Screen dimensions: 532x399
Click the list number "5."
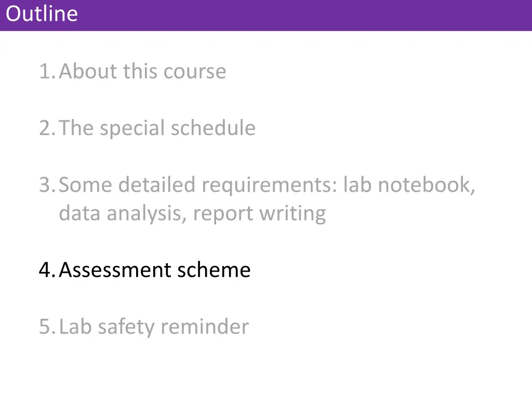(47, 327)
